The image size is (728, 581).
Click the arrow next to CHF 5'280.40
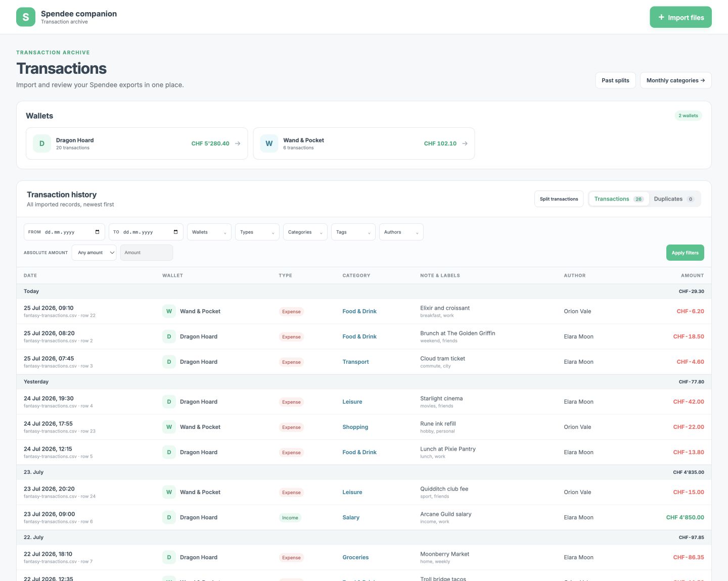pos(238,143)
